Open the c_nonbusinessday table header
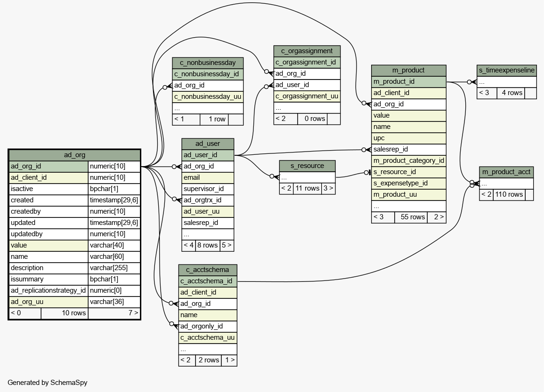The width and height of the screenshot is (544, 392). [207, 63]
